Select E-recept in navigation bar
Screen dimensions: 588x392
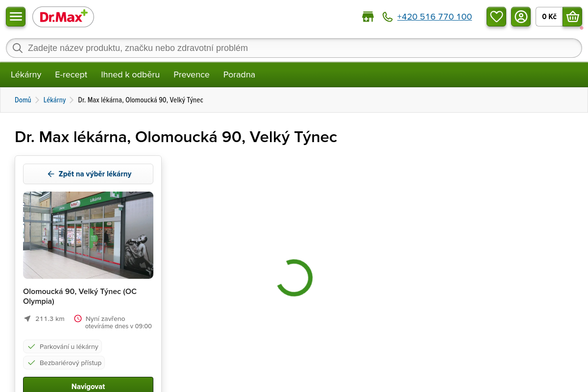point(71,74)
